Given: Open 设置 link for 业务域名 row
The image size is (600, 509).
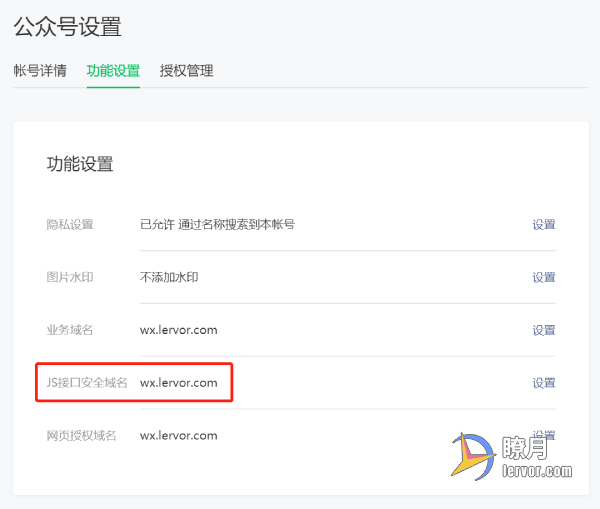Looking at the screenshot, I should [544, 330].
